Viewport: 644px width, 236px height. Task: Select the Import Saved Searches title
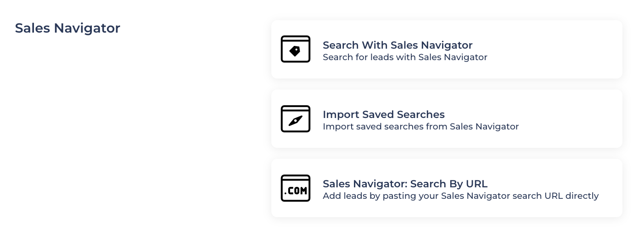click(384, 114)
